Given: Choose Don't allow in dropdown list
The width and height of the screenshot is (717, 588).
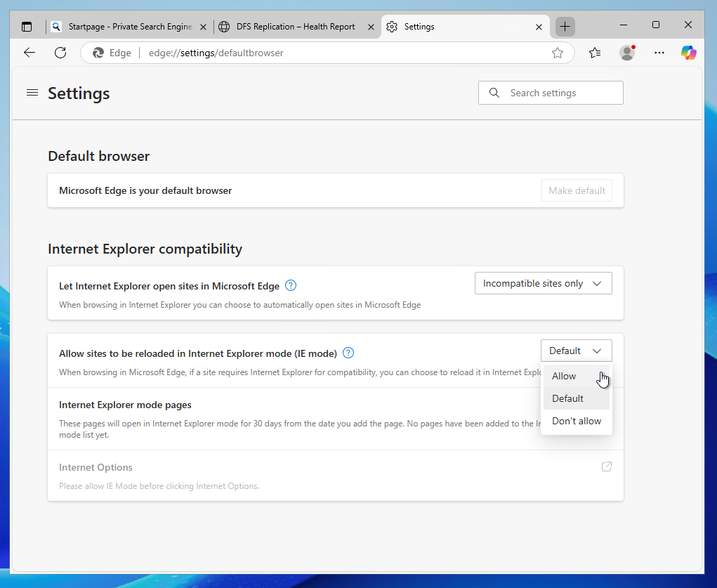Looking at the screenshot, I should [x=576, y=421].
